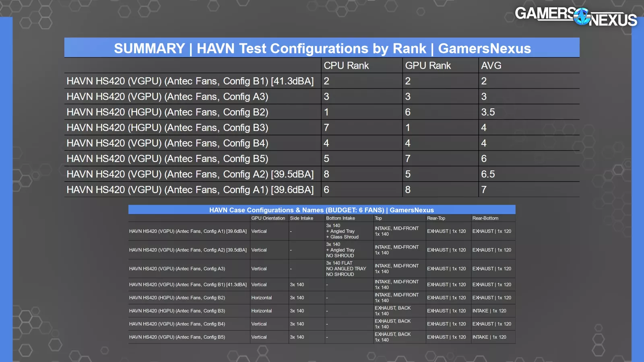Select Config A1 row label in summary table
Image resolution: width=644 pixels, height=362 pixels.
tap(190, 190)
